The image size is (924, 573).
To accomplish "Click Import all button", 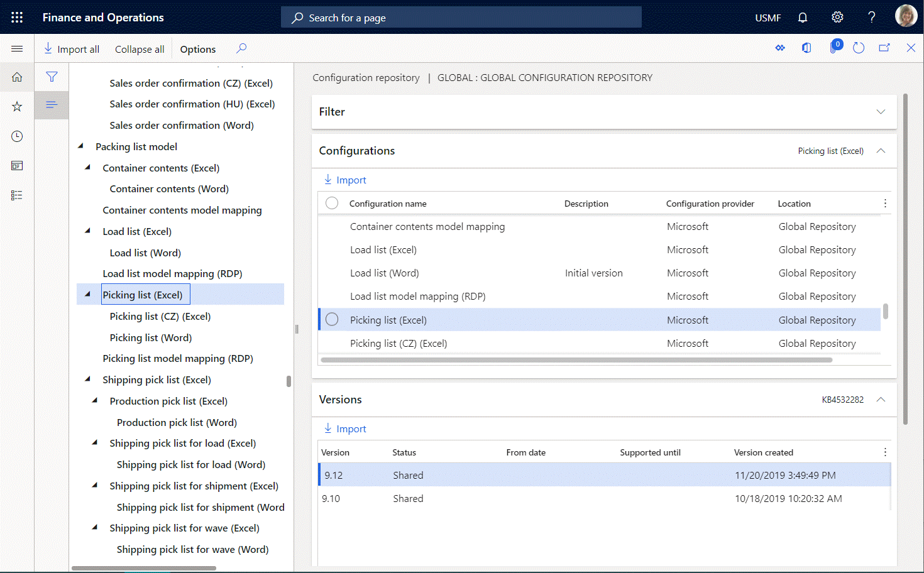I will (72, 49).
